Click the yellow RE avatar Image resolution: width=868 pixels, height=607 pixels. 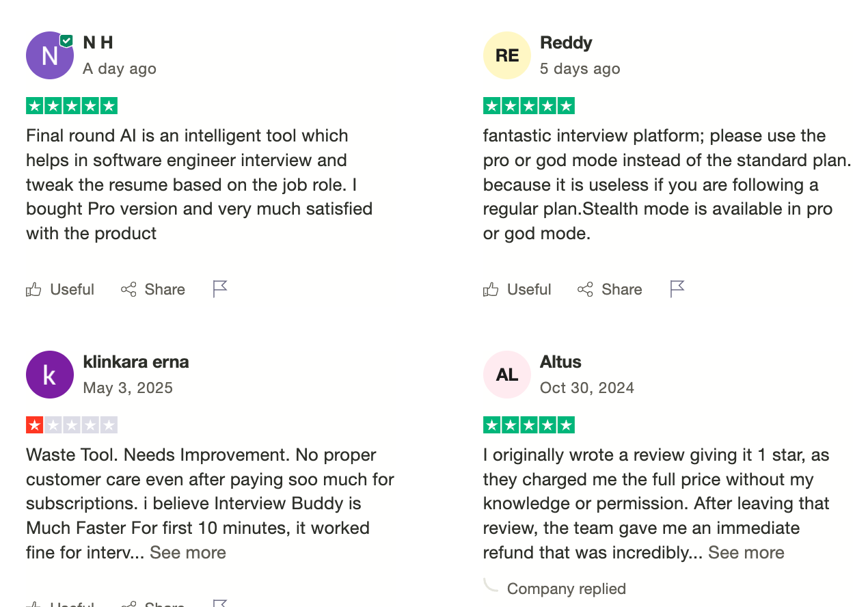click(x=507, y=55)
